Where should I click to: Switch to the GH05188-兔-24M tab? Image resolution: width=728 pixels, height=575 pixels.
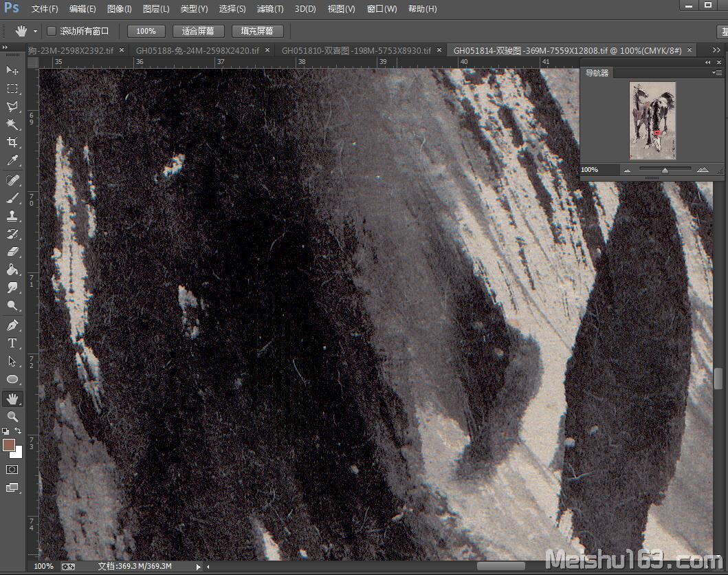pos(197,50)
